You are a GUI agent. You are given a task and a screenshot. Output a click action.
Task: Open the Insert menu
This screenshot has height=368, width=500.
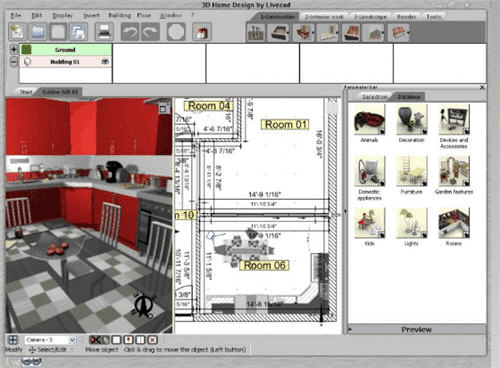coord(91,15)
